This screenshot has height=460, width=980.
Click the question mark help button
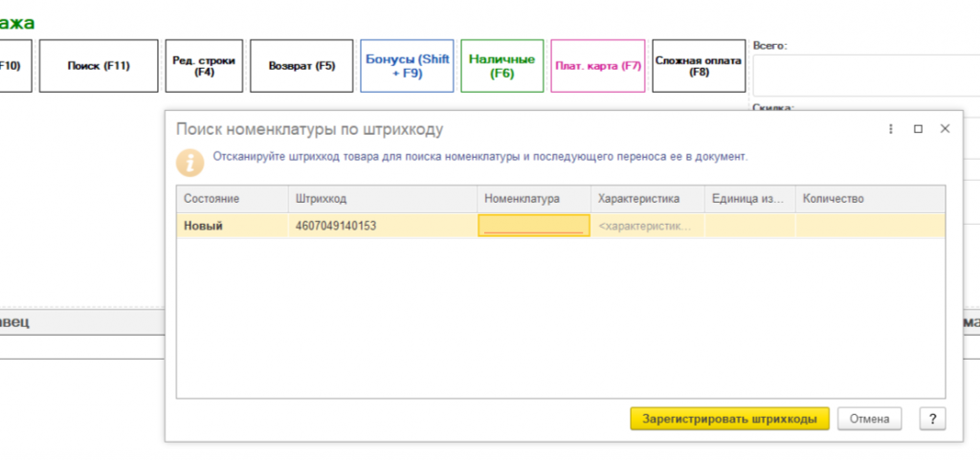click(x=932, y=419)
